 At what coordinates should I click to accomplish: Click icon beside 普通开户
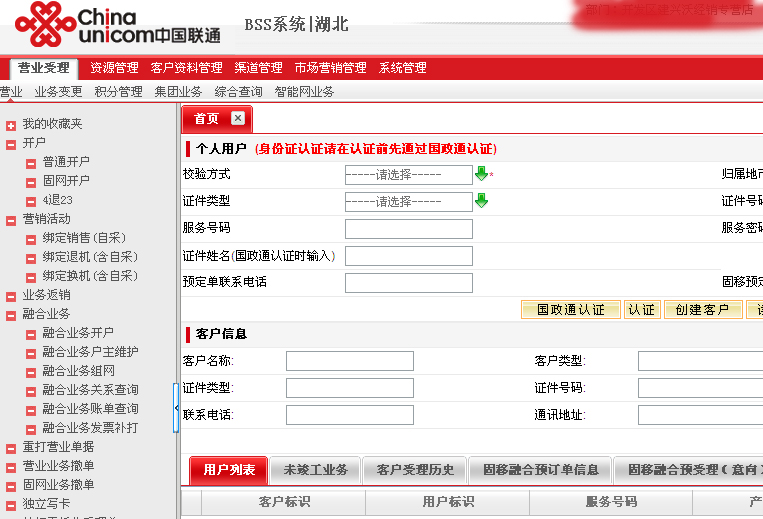tap(31, 163)
